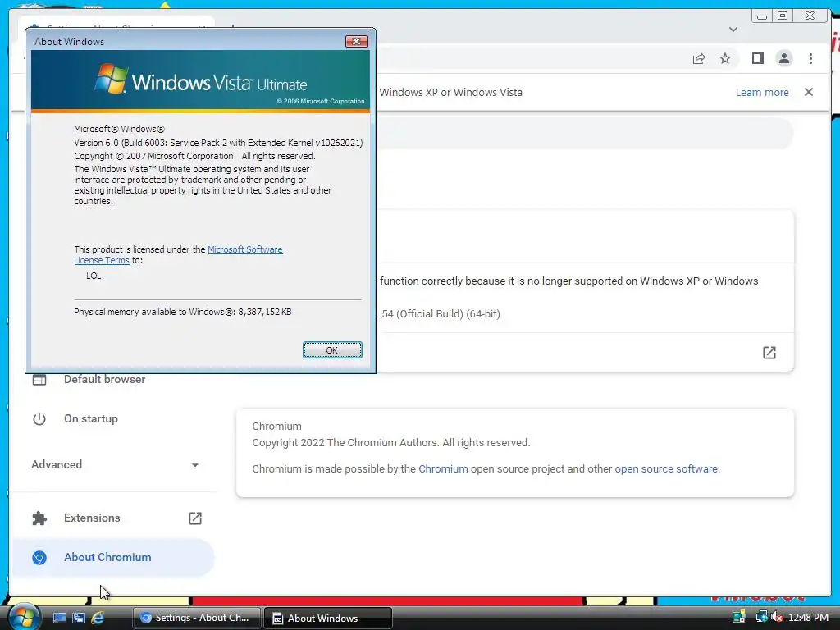840x630 pixels.
Task: Open external link icon in About card
Action: click(x=769, y=352)
